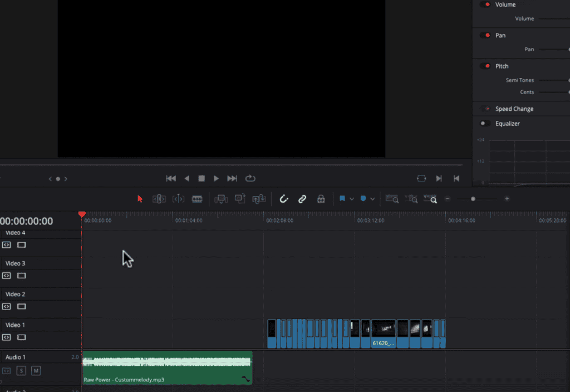
Task: Click the right arrow of the viewer's dot navigator
Action: [66, 179]
